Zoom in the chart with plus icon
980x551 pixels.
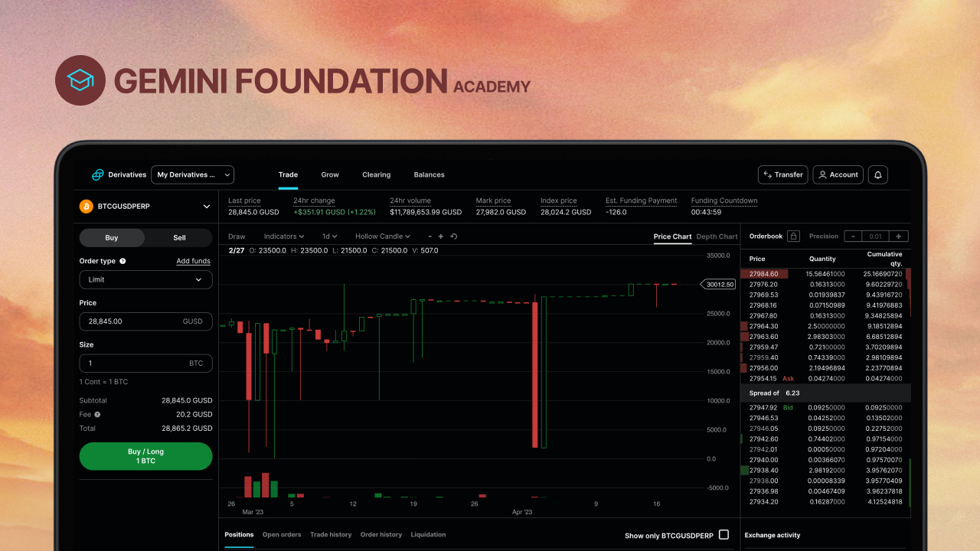[441, 236]
